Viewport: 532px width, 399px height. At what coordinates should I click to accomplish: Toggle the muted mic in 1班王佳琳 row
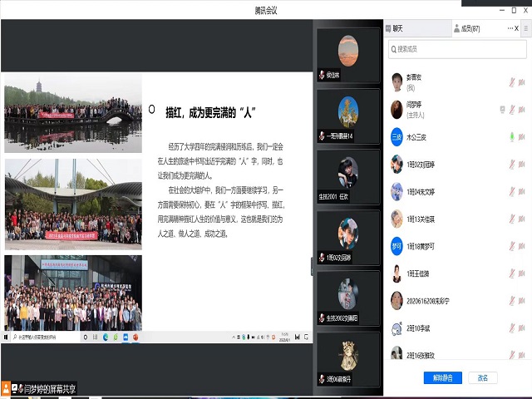coord(512,273)
